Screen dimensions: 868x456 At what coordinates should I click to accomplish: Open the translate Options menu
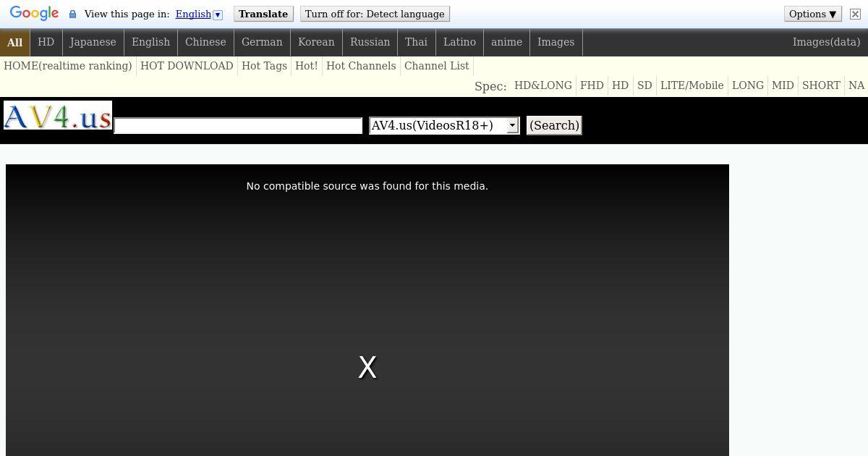point(812,14)
